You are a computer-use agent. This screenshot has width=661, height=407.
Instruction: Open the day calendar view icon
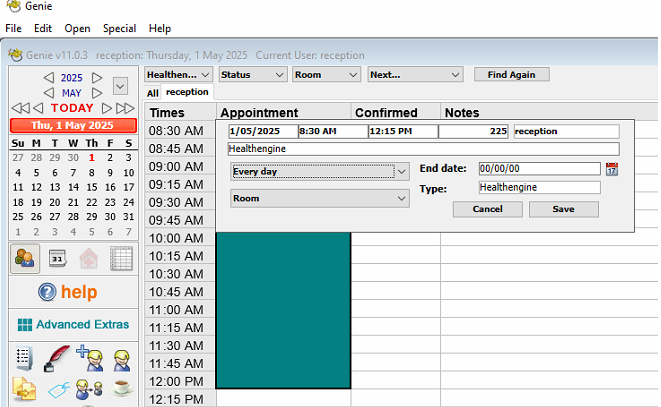(x=58, y=258)
